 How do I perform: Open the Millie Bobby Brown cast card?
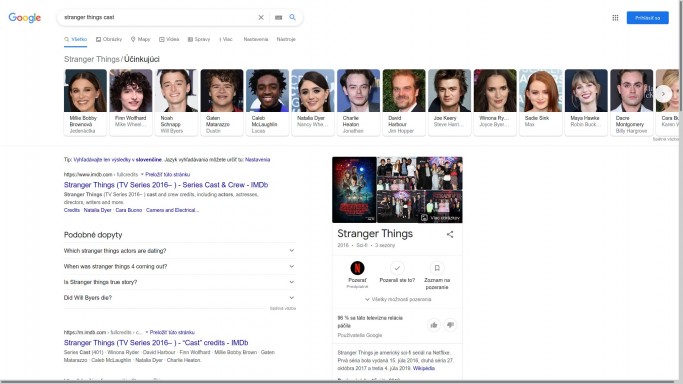click(85, 102)
